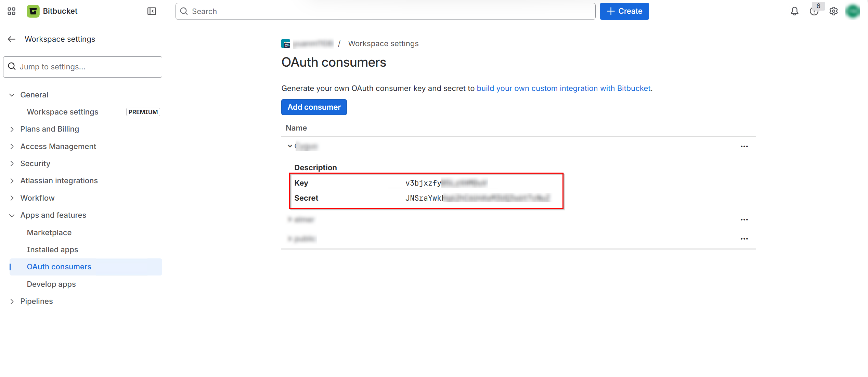Open the Marketplace settings page

click(49, 232)
